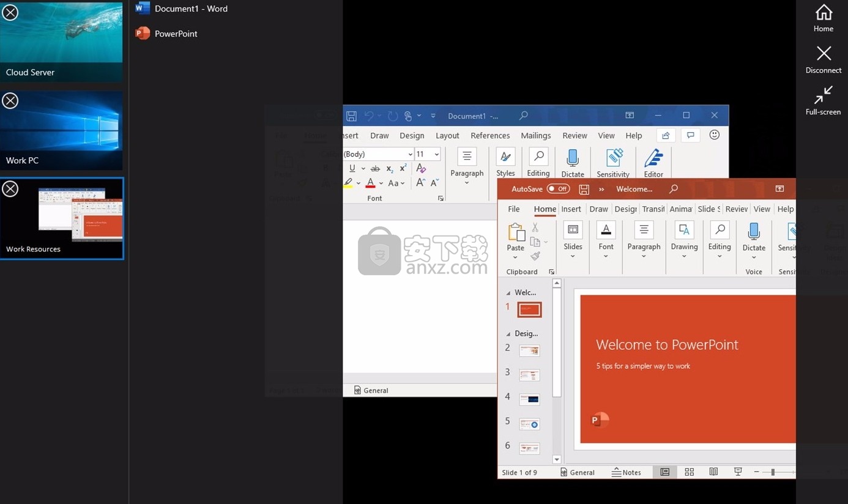Open the Font Color arrow in Word

pyautogui.click(x=381, y=183)
